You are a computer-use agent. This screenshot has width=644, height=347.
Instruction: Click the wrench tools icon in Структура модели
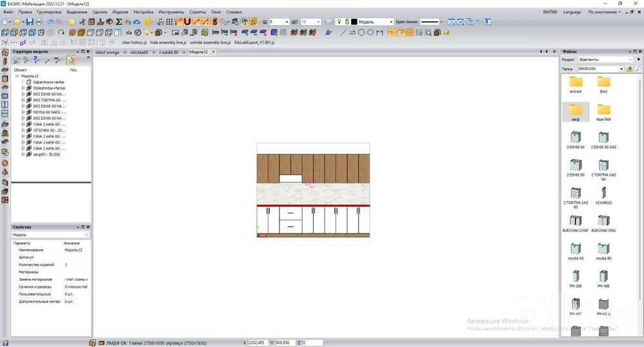tap(17, 61)
